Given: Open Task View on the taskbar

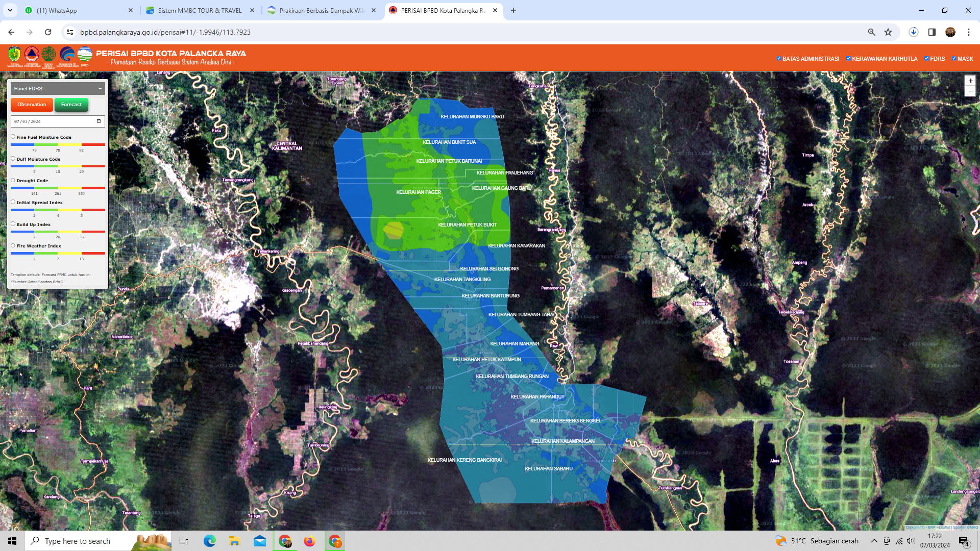Looking at the screenshot, I should pos(184,541).
